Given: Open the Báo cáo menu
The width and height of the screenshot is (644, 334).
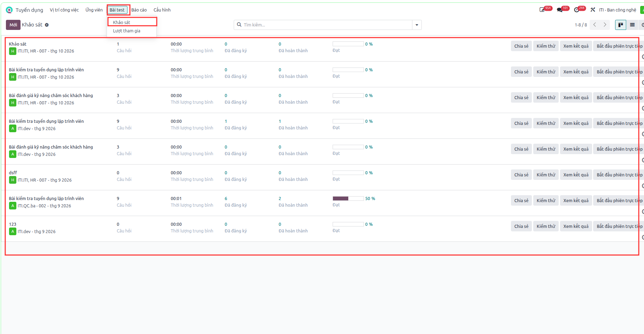Looking at the screenshot, I should tap(139, 10).
